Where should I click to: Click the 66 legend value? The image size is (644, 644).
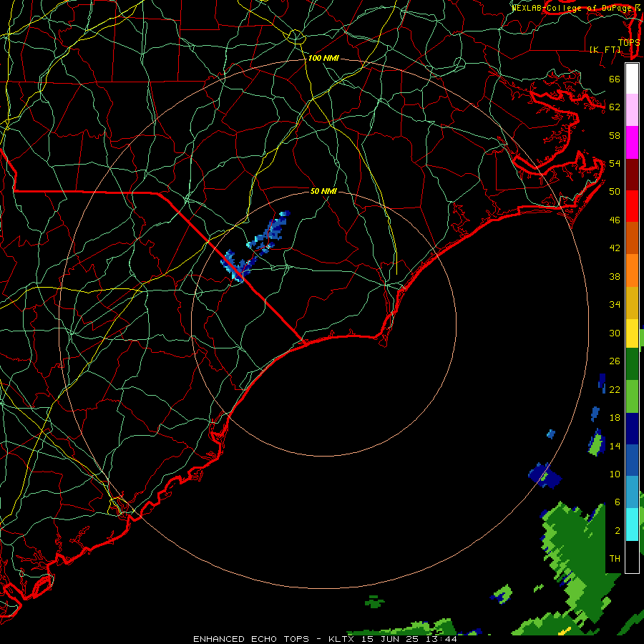(x=615, y=79)
